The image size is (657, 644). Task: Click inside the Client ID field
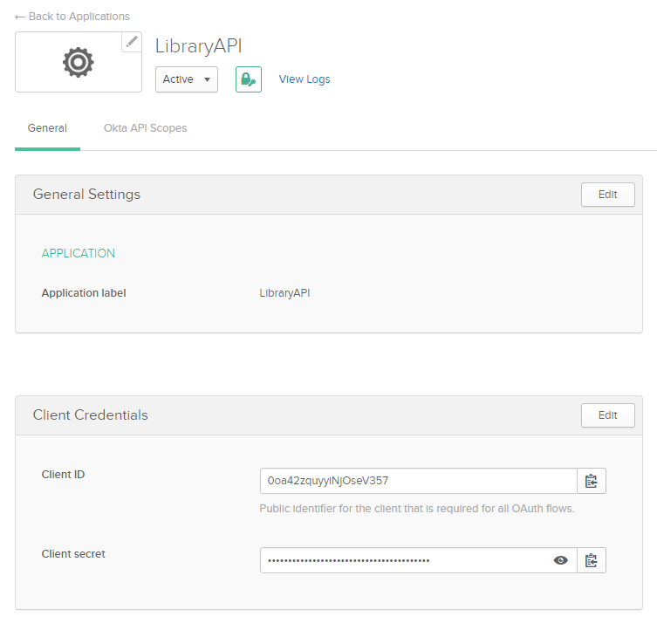click(417, 481)
